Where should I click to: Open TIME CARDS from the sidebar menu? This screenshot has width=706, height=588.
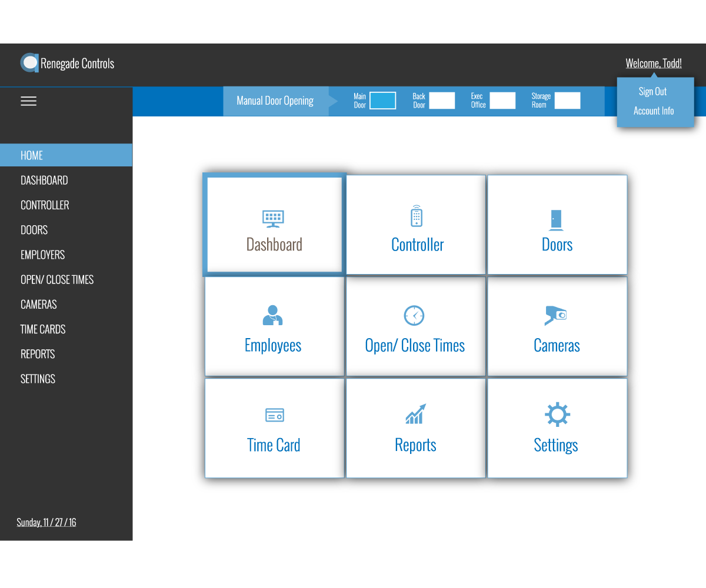pos(42,329)
